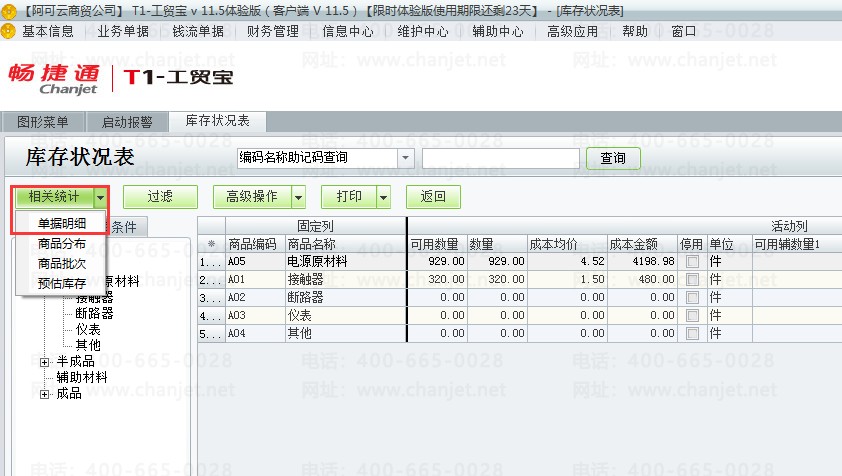The width and height of the screenshot is (842, 476).
Task: Open the 信息中心 menu
Action: (x=348, y=31)
